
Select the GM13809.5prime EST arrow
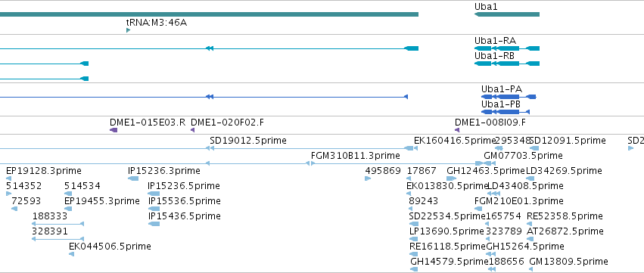point(531,269)
